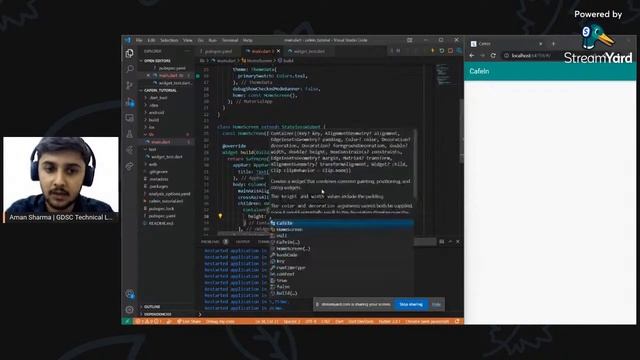The width and height of the screenshot is (640, 360).
Task: Expand the android folder
Action: coord(156,113)
